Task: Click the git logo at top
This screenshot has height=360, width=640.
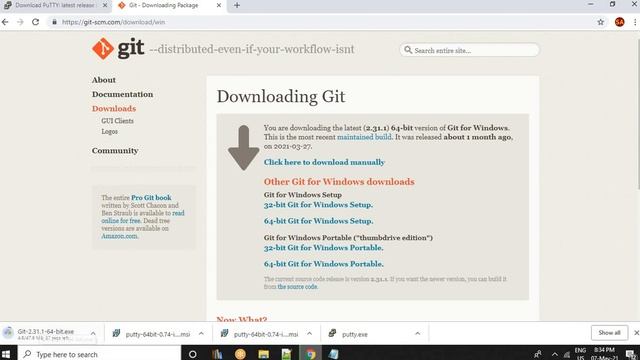Action: point(118,49)
